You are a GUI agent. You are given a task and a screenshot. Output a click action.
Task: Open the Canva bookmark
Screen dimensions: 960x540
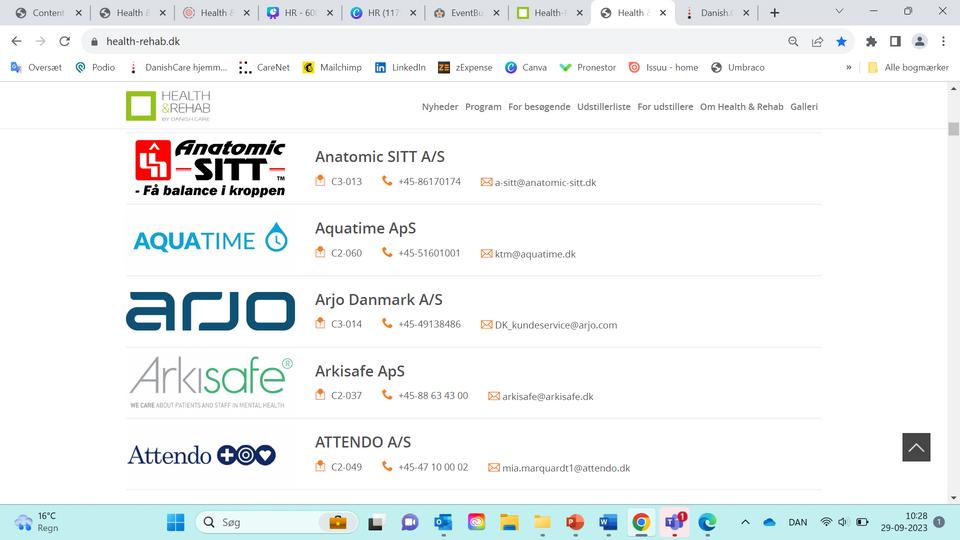coord(525,67)
